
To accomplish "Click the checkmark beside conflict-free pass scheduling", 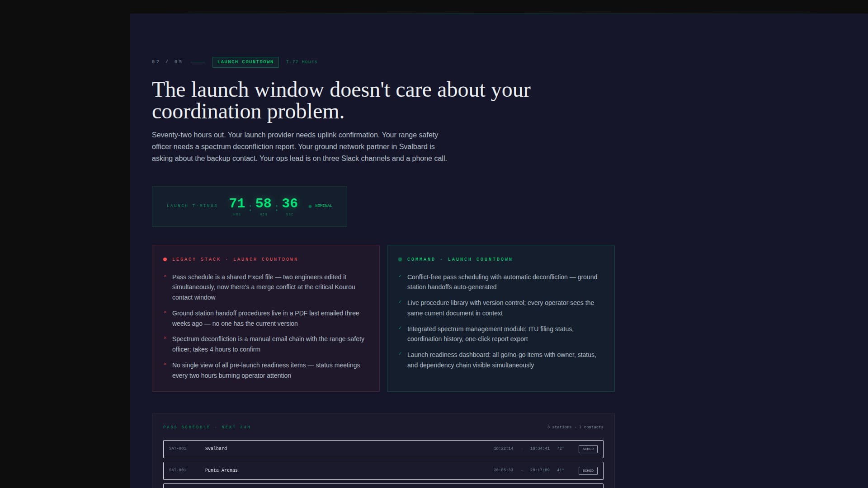I will point(400,276).
